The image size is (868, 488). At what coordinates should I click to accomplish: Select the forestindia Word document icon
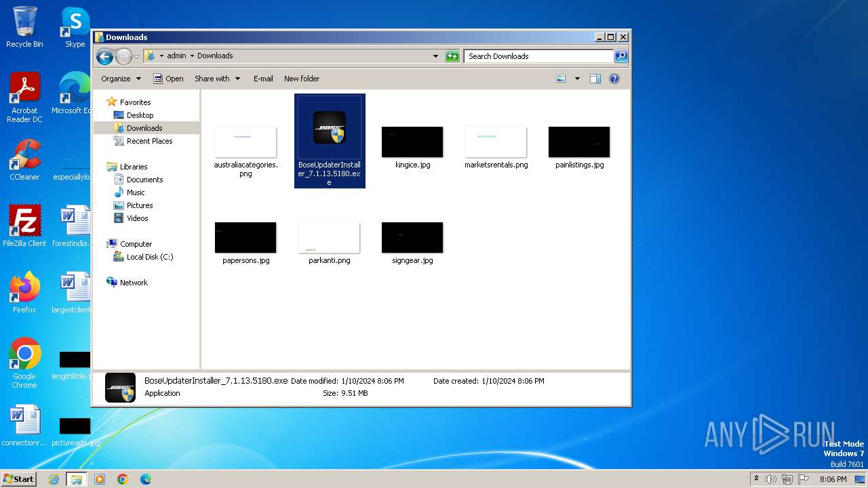pos(71,226)
